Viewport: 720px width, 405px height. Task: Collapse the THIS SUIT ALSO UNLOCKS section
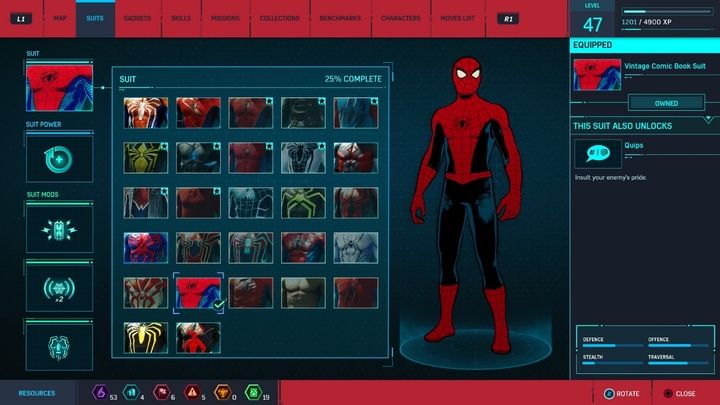pos(708,120)
